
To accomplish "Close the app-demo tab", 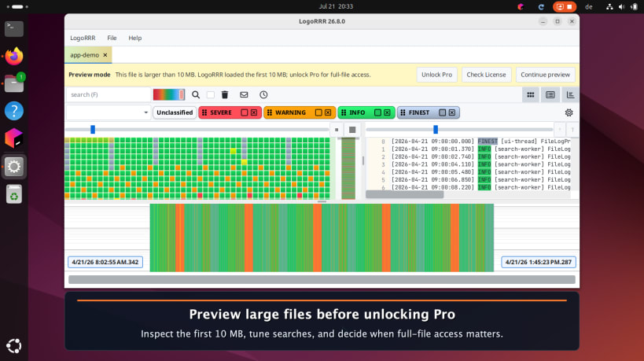I will click(105, 55).
